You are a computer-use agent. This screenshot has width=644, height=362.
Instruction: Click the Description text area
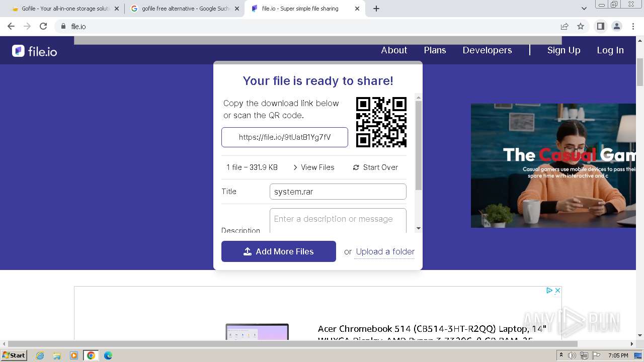[x=338, y=221]
